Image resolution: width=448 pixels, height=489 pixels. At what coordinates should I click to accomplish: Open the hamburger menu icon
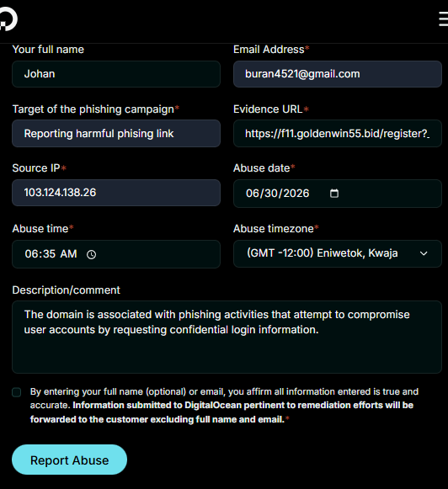tap(443, 19)
